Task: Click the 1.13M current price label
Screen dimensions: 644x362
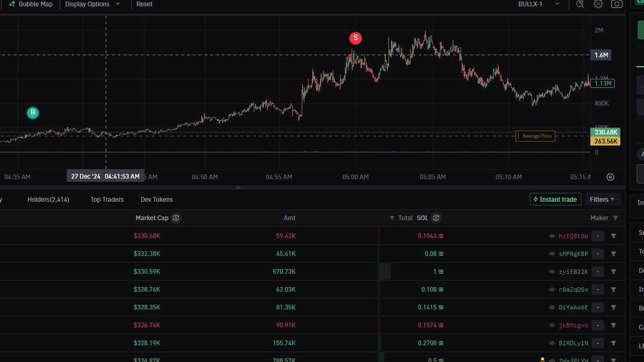Action: (602, 83)
